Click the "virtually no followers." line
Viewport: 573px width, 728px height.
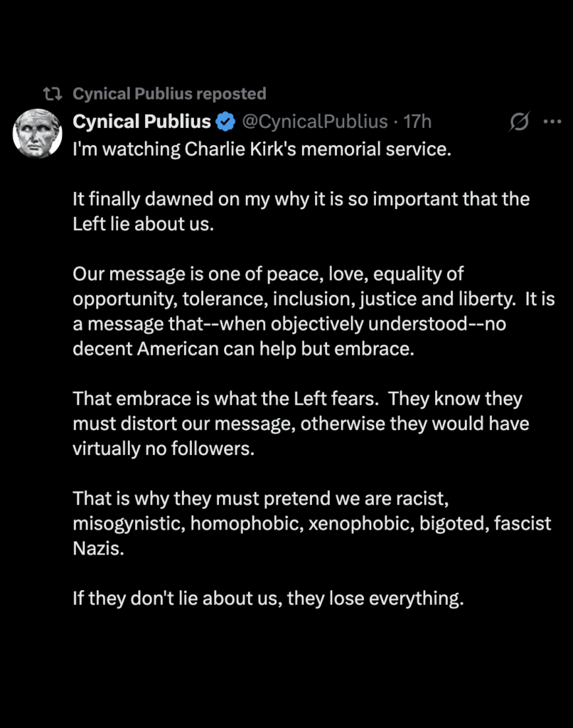pos(163,449)
